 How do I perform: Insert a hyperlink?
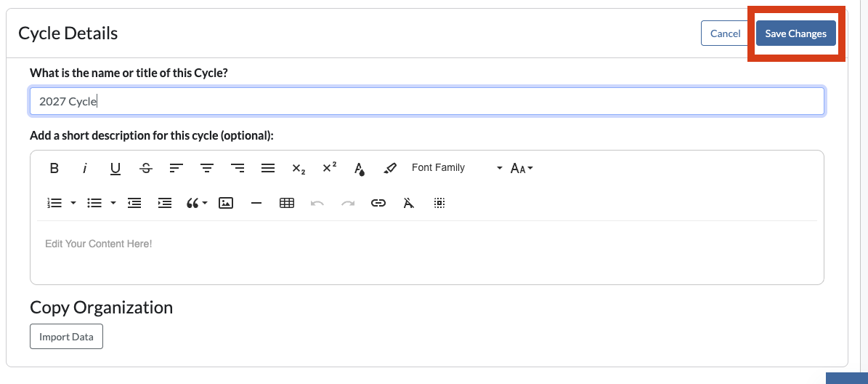coord(378,204)
